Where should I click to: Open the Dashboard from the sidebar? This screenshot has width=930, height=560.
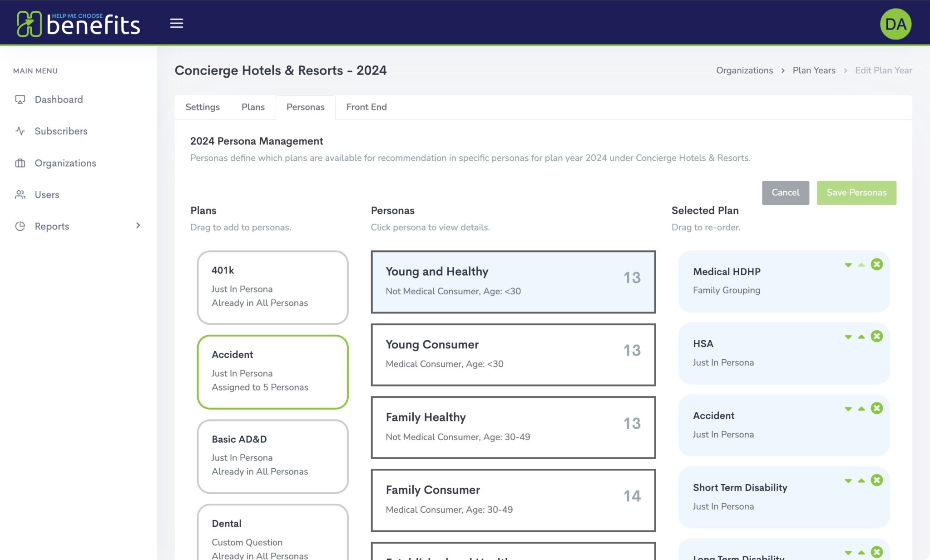point(59,99)
